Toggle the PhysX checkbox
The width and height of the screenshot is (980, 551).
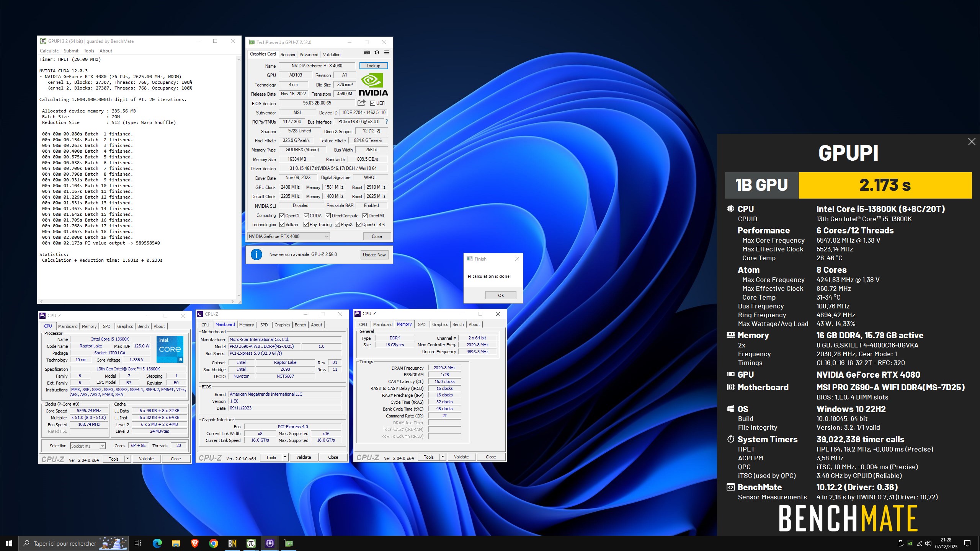337,225
